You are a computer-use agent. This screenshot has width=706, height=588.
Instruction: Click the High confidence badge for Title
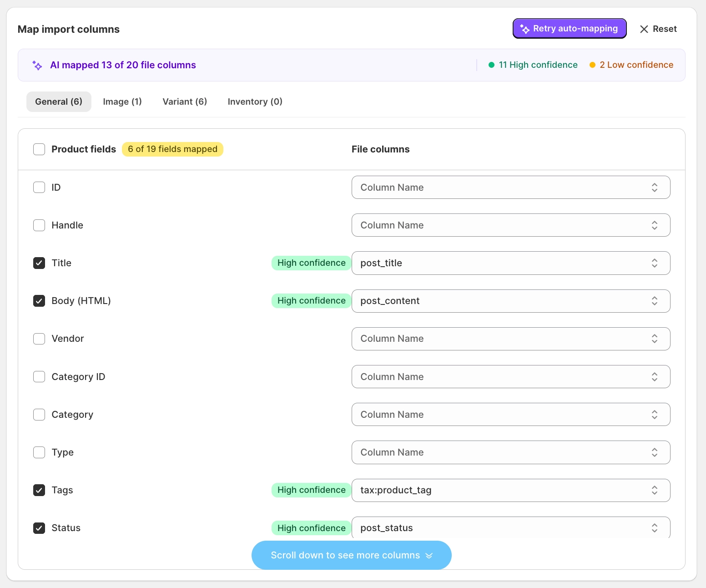[x=312, y=263]
